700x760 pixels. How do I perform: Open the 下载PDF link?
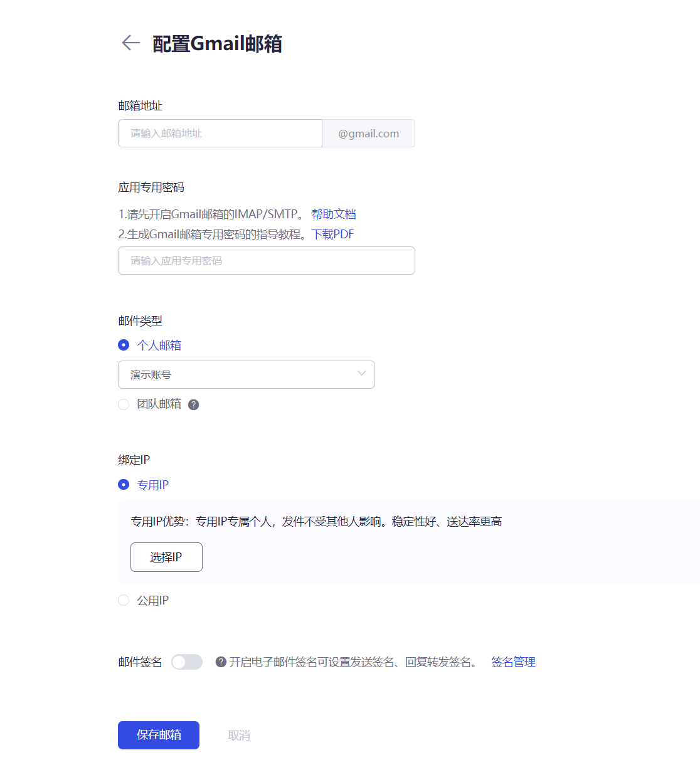[x=333, y=234]
